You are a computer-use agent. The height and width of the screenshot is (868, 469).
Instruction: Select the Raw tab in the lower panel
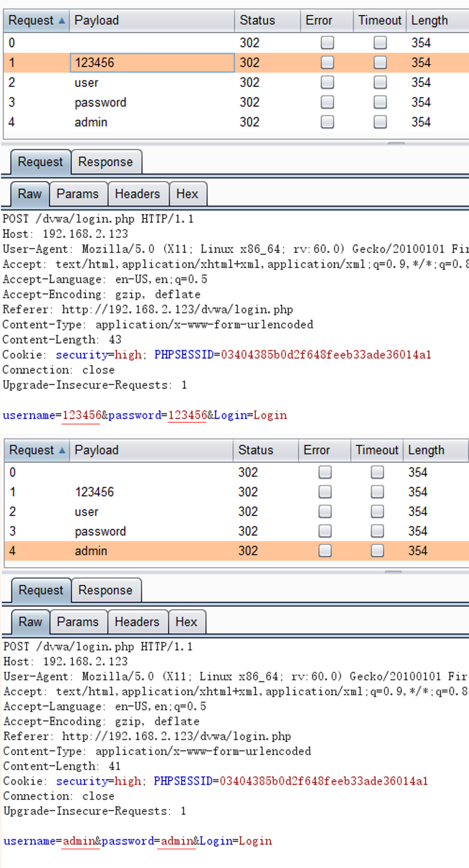pyautogui.click(x=30, y=622)
